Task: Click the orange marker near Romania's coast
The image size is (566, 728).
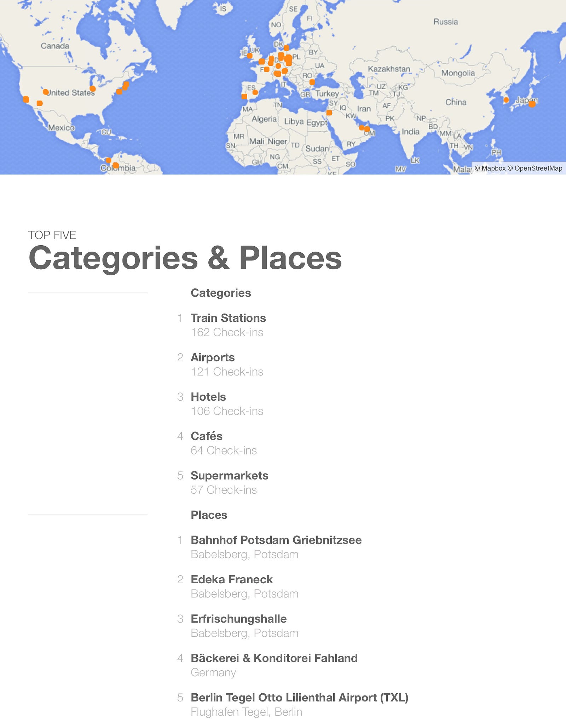Action: pos(312,82)
